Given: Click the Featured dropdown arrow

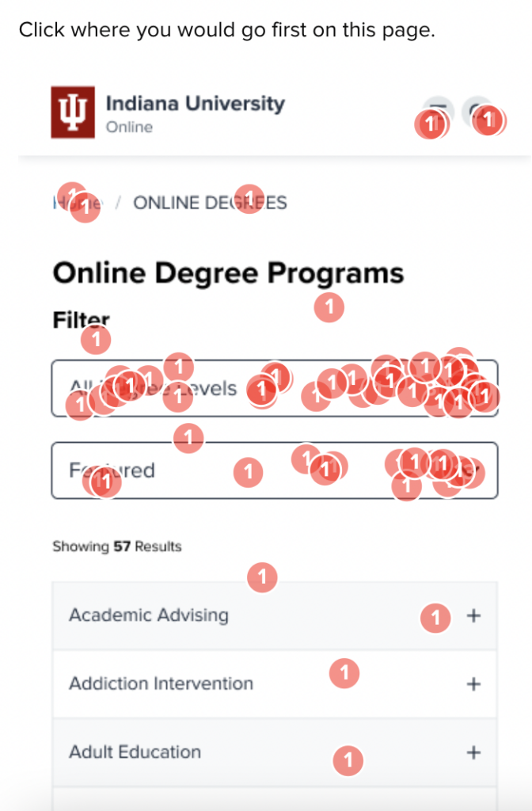Looking at the screenshot, I should pos(475,470).
